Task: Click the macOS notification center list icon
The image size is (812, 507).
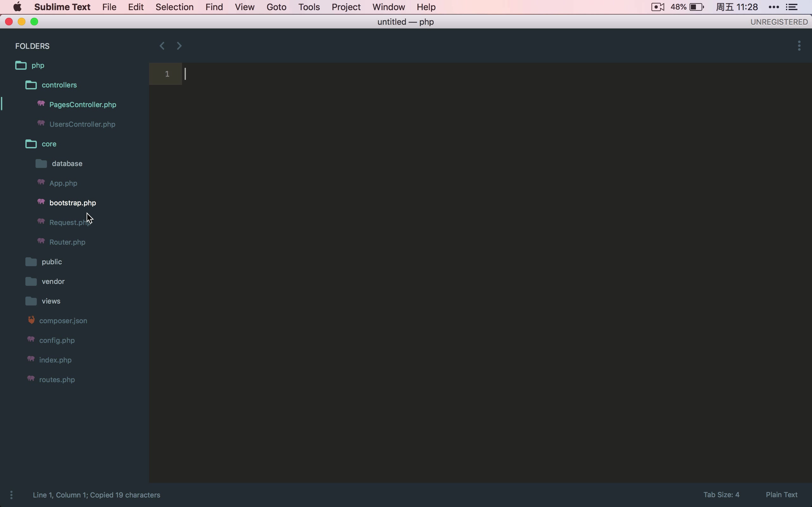Action: (792, 7)
